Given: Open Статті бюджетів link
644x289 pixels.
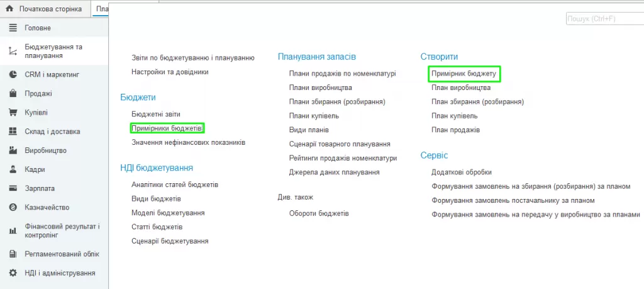Looking at the screenshot, I should coord(157,227).
